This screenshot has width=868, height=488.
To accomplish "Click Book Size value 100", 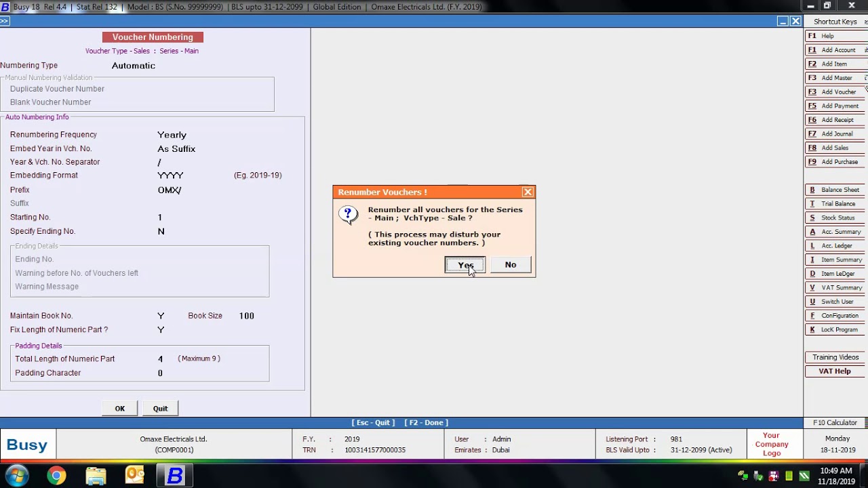I will pos(247,316).
